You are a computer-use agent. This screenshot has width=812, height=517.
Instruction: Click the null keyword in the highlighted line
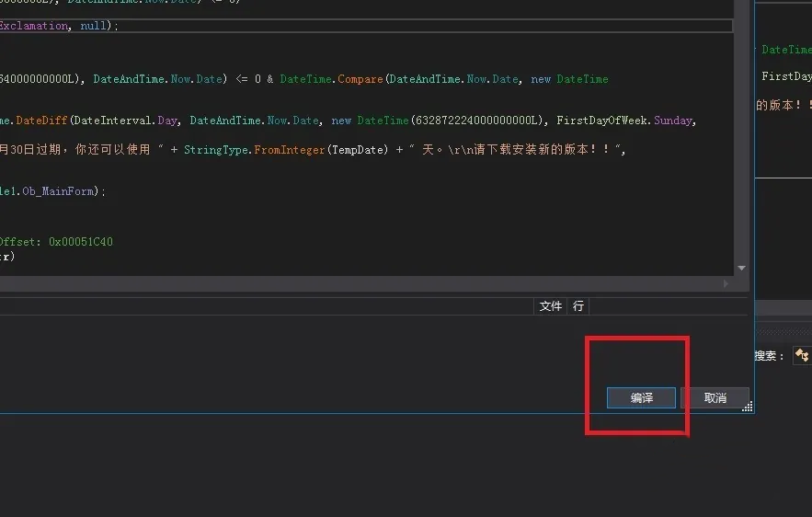point(93,26)
